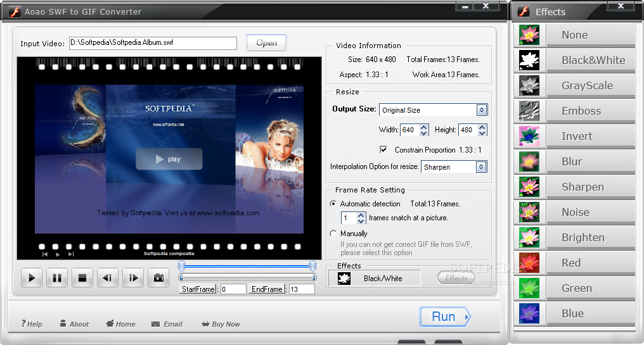Open Interpolation Option dropdown

[x=481, y=167]
